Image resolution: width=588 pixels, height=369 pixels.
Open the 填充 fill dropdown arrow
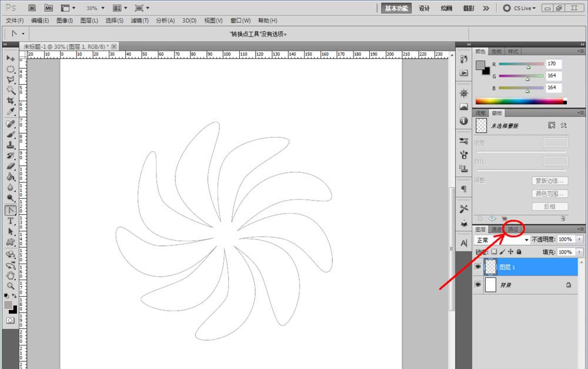click(x=580, y=252)
